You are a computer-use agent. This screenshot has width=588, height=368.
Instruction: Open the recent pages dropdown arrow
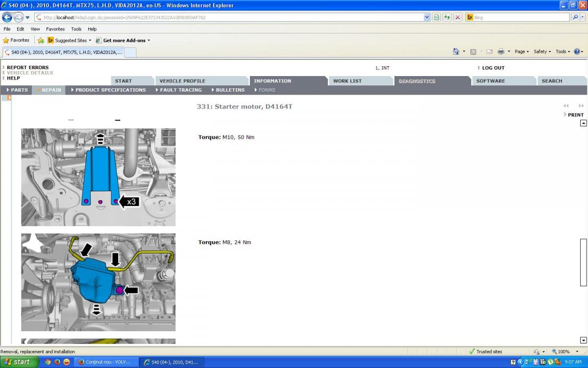27,18
